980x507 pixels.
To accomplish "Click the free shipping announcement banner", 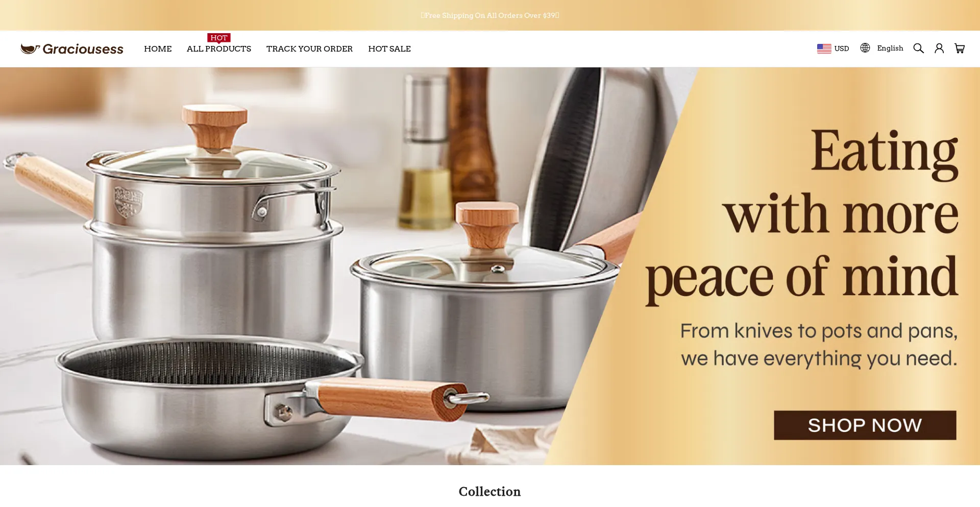I will [490, 15].
